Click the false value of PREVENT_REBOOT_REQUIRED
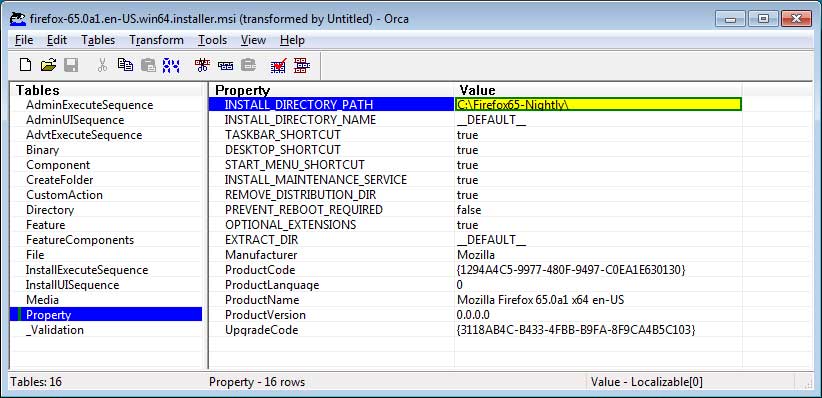 click(469, 210)
